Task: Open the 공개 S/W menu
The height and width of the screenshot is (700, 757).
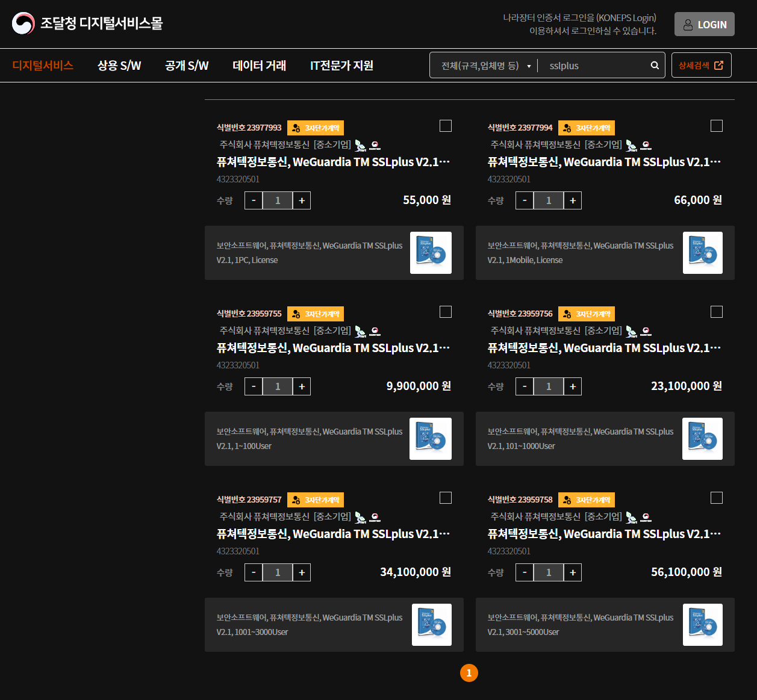Action: click(187, 66)
